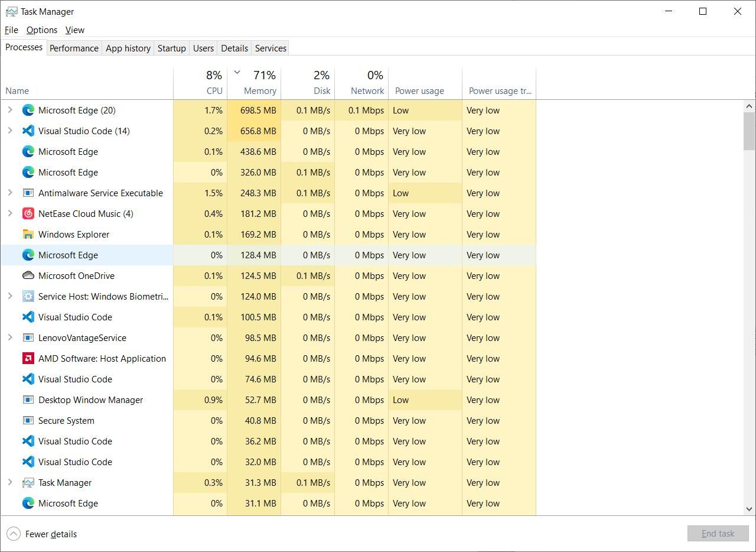Sort by the Power usage column header
Viewport: 756px width, 552px height.
tap(425, 83)
